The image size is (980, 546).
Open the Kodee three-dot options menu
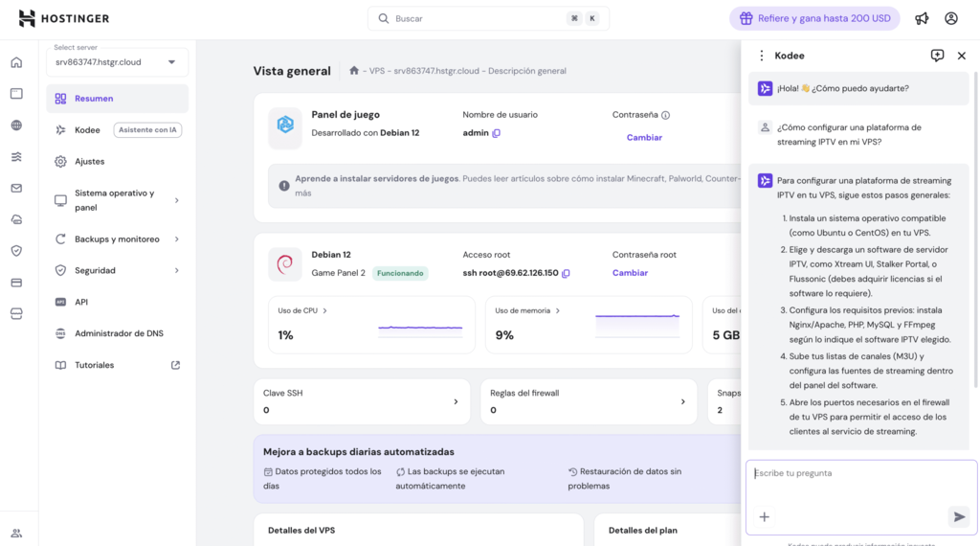pos(762,56)
